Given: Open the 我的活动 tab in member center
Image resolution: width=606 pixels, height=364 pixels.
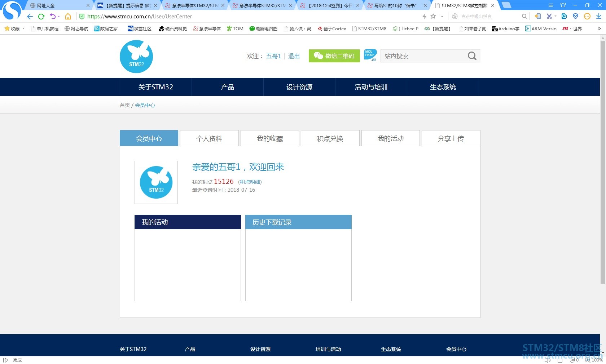Looking at the screenshot, I should pos(391,138).
